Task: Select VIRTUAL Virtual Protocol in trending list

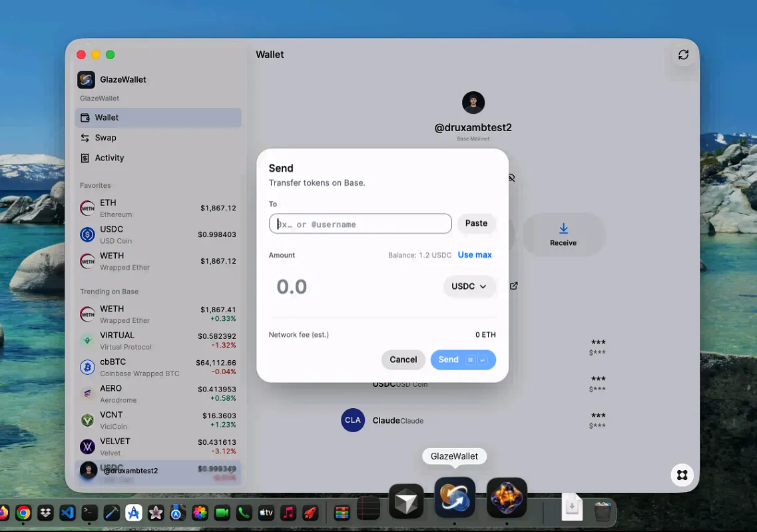Action: click(x=158, y=341)
